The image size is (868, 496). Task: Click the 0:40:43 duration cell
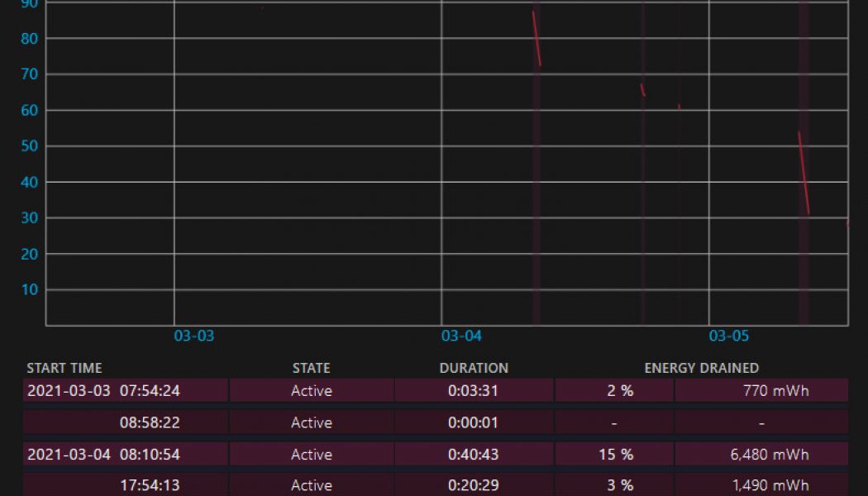pos(473,454)
